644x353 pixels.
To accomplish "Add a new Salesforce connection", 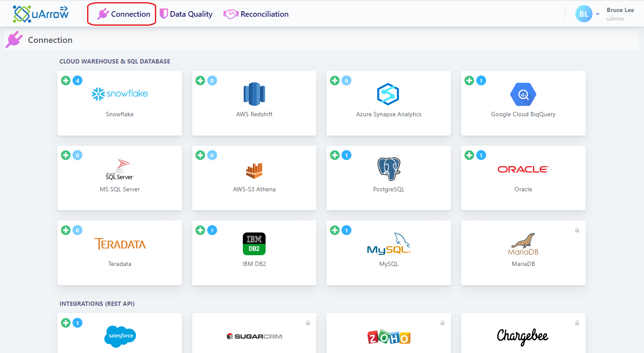I will (x=66, y=323).
